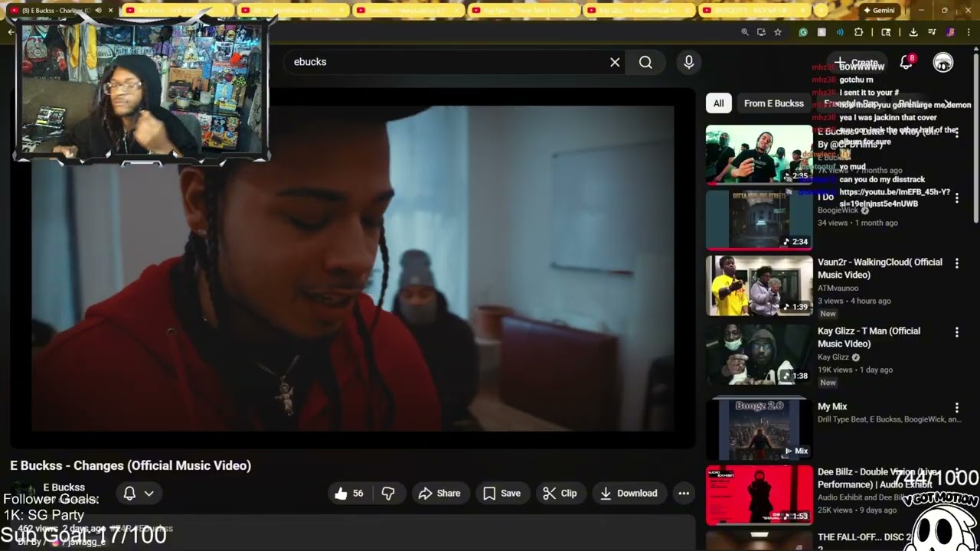
Task: Select the All filter chip
Action: tap(718, 103)
